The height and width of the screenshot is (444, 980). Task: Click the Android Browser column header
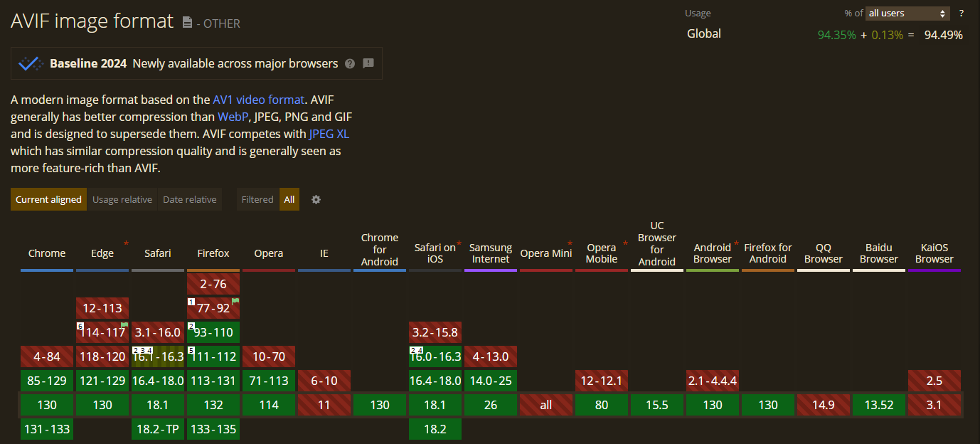click(x=713, y=253)
